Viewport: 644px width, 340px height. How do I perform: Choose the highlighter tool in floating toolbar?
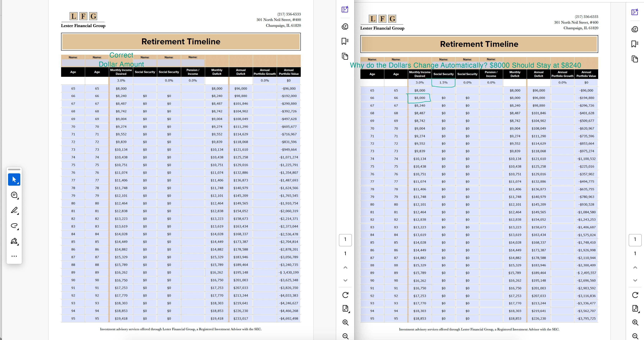(14, 210)
